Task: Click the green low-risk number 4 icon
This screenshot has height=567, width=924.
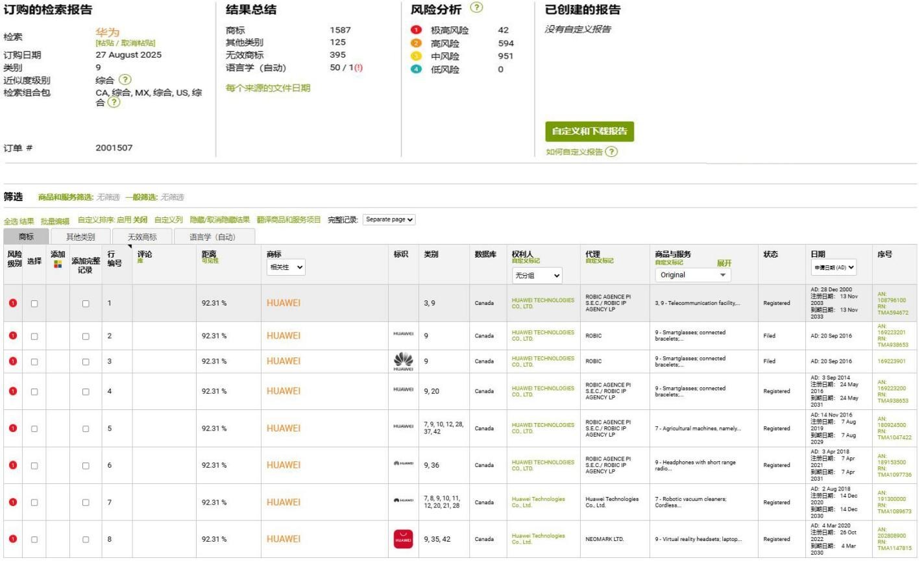Action: (x=416, y=69)
